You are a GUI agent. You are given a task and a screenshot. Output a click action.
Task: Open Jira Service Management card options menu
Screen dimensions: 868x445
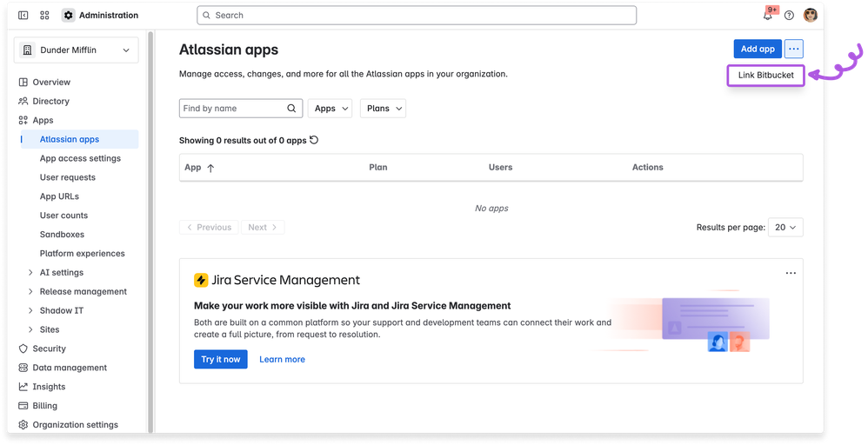(x=791, y=273)
